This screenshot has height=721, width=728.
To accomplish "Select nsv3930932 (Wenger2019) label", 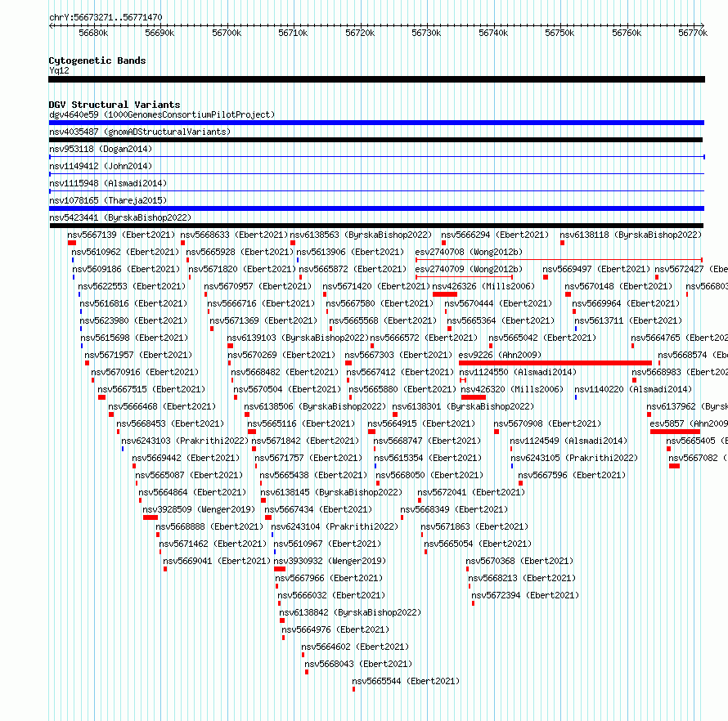I will (x=330, y=561).
